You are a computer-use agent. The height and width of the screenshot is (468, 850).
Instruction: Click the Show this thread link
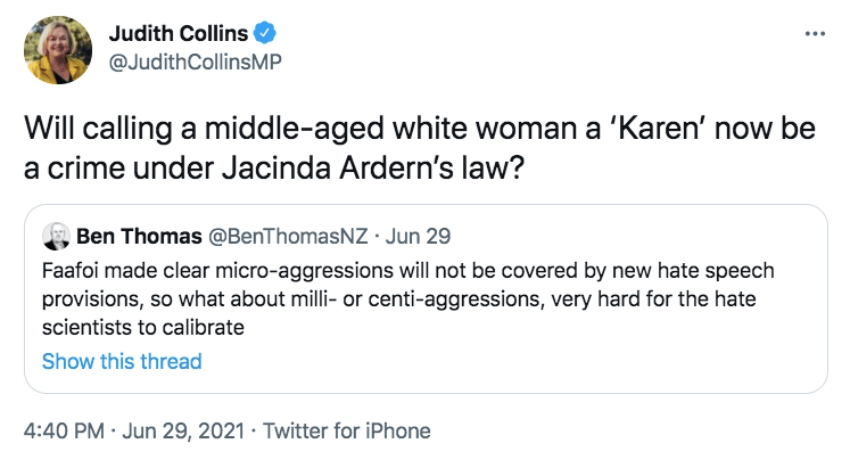(121, 361)
